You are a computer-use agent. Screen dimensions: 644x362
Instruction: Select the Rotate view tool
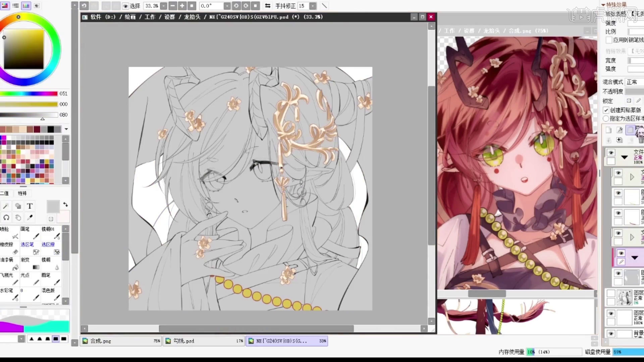[x=6, y=218]
